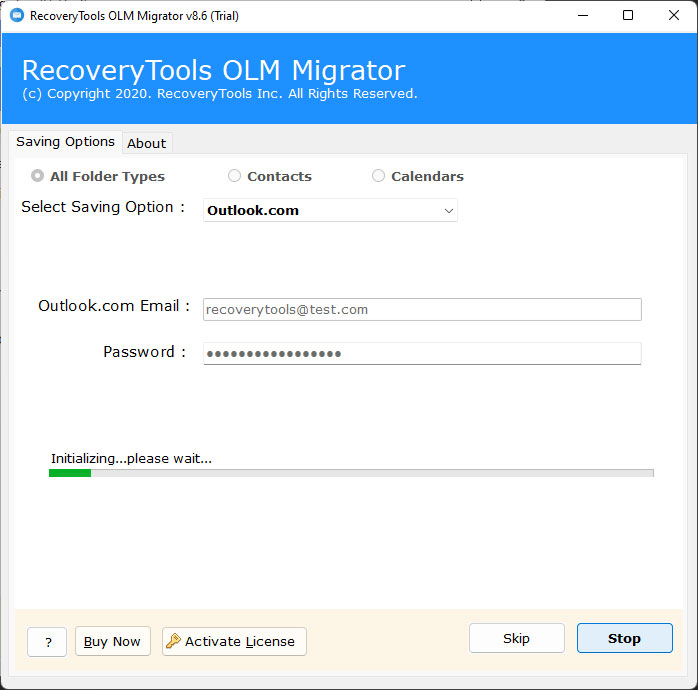Click the 'Initializing...please wait...' status text

coord(131,459)
